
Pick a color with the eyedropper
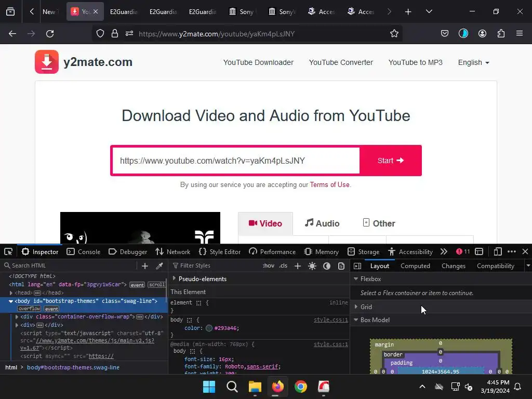pyautogui.click(x=159, y=266)
